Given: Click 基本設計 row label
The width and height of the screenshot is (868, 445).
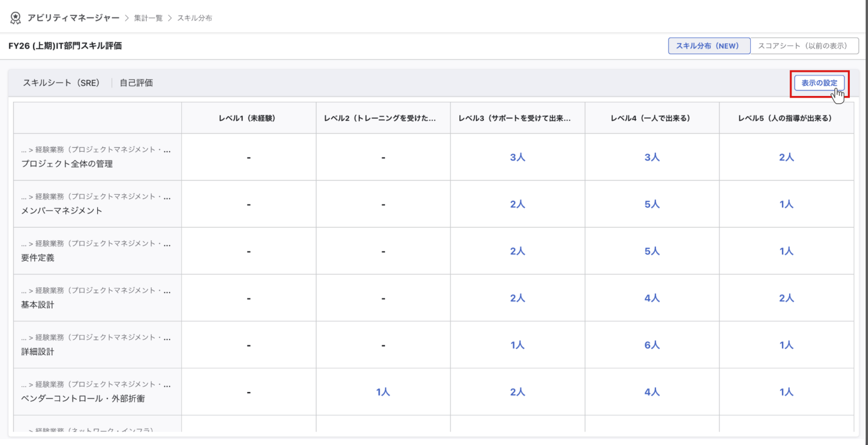Looking at the screenshot, I should 38,305.
